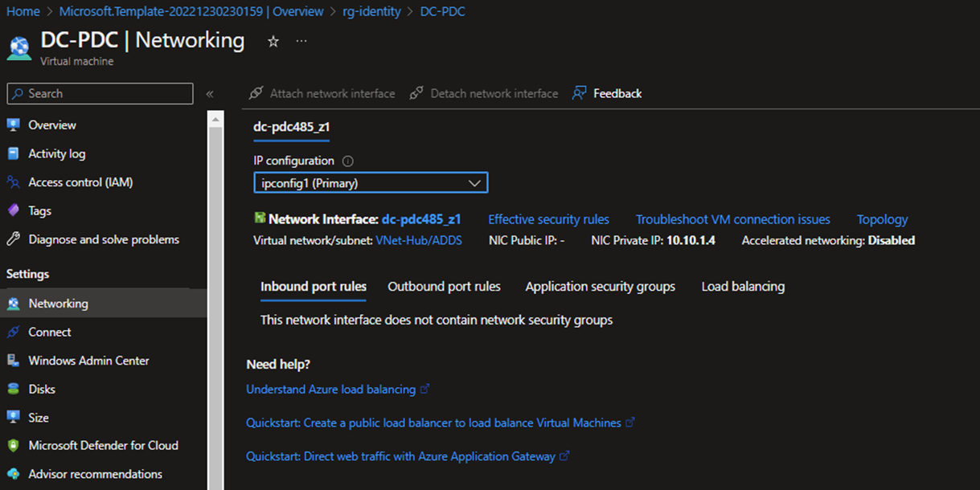Screen dimensions: 980x490
Task: Click external link icon after Application Gateway quickstart
Action: coord(565,456)
